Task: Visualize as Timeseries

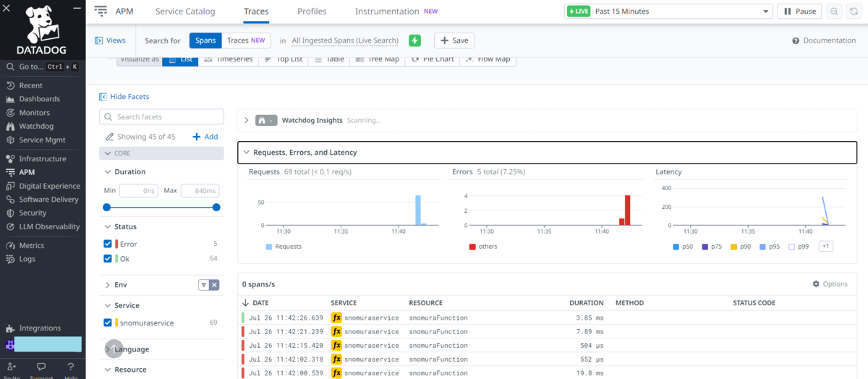Action: (x=227, y=59)
